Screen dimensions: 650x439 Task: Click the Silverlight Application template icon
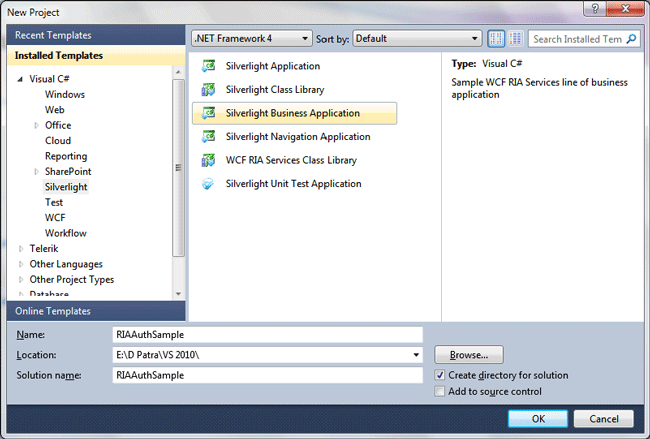click(208, 66)
